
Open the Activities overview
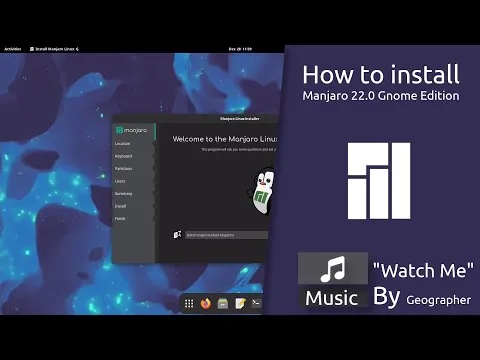[13, 49]
